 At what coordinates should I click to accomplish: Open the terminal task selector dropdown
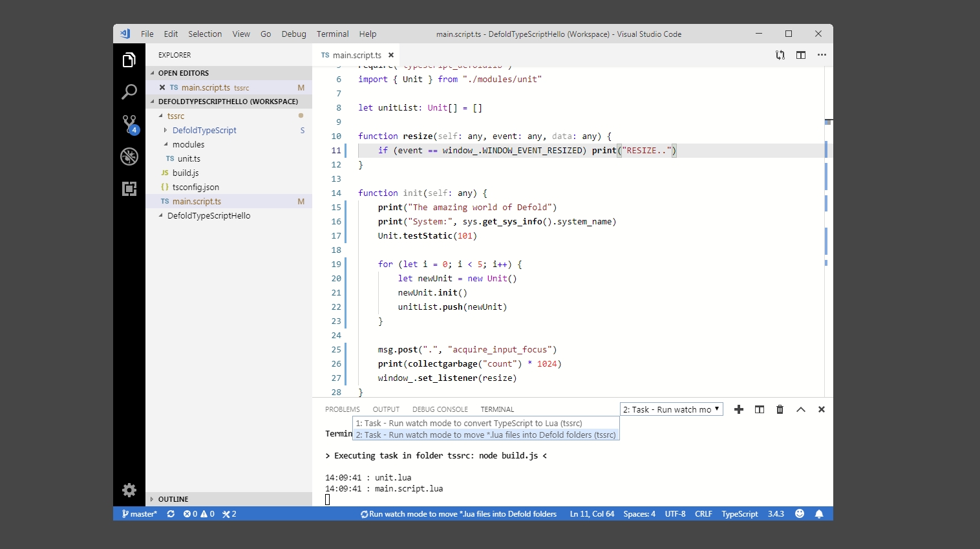pos(671,409)
